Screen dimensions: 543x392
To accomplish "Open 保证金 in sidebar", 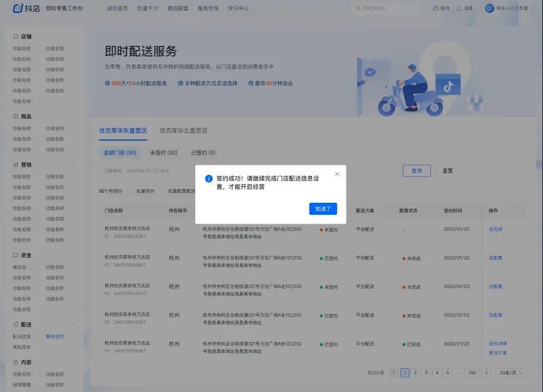I will [20, 267].
